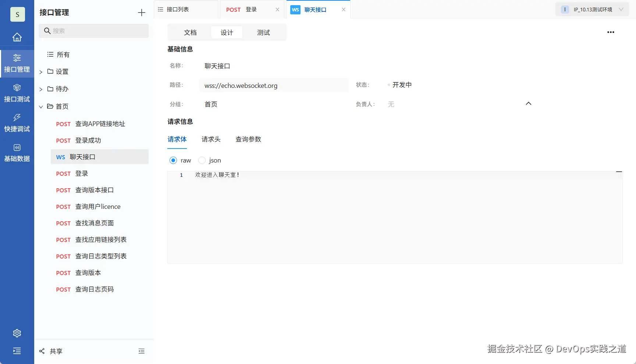The width and height of the screenshot is (636, 364).
Task: Open the IP_10.13测试环境 environment dropdown
Action: 593,10
